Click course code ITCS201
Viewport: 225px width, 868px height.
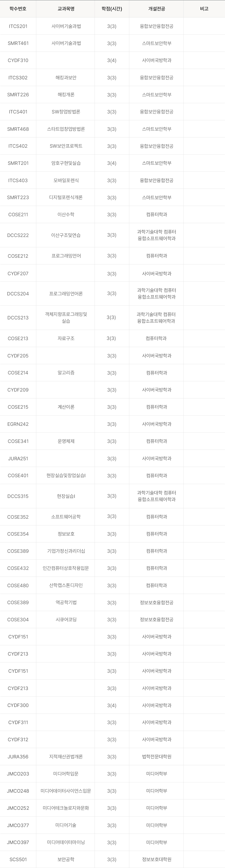click(x=18, y=26)
